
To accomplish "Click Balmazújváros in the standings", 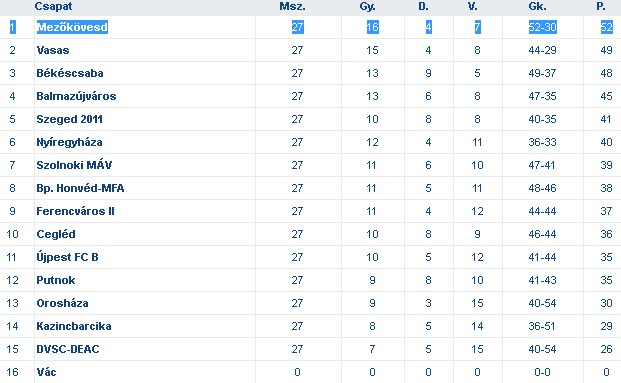I will pos(76,96).
